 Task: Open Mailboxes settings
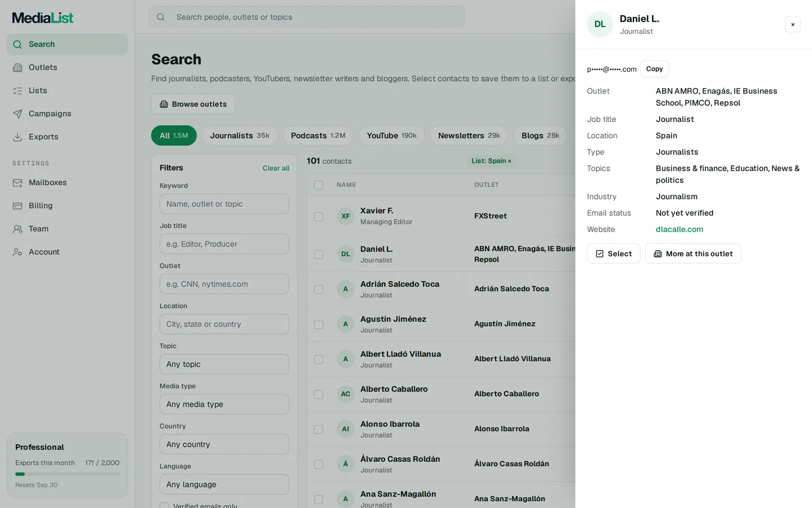tap(67, 182)
